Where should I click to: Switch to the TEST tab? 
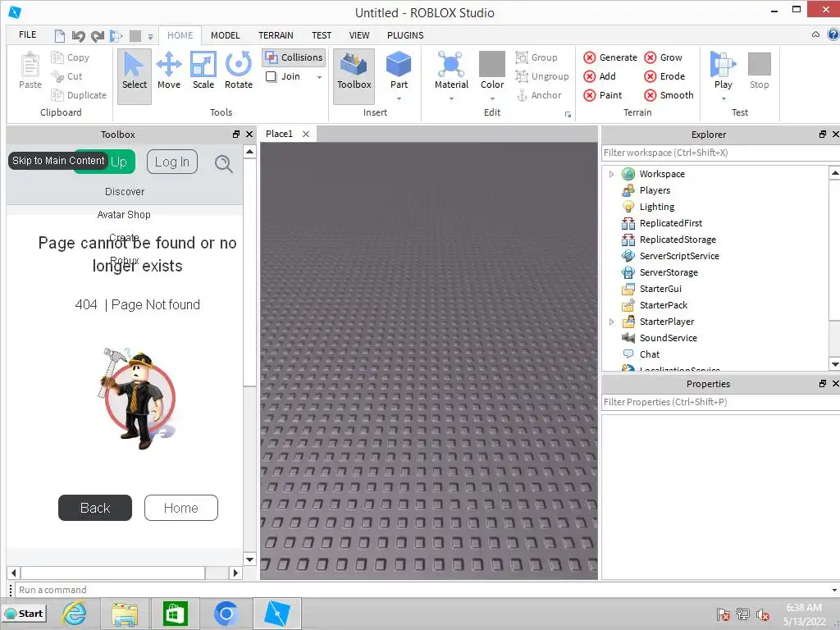point(322,35)
